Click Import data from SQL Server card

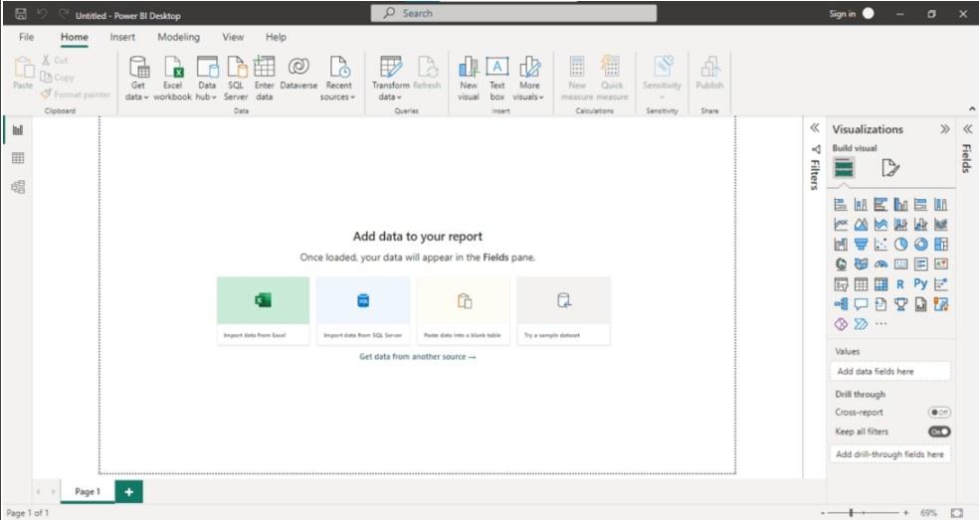[x=363, y=310]
